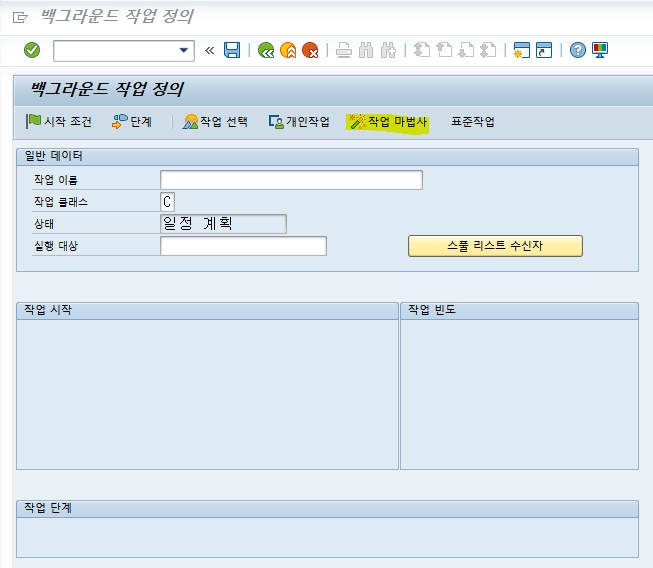The image size is (653, 568).
Task: Click the 상태 label
Action: tap(44, 224)
